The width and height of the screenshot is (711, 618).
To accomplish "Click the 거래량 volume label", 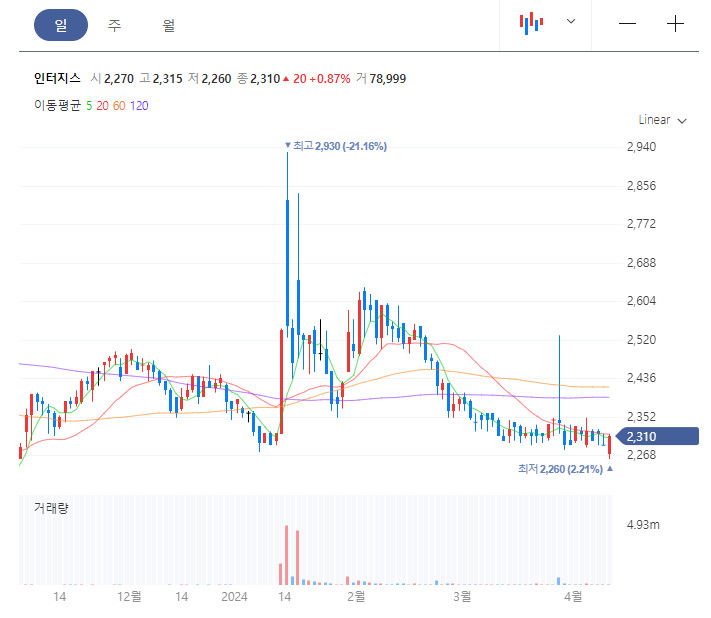I will tap(51, 508).
